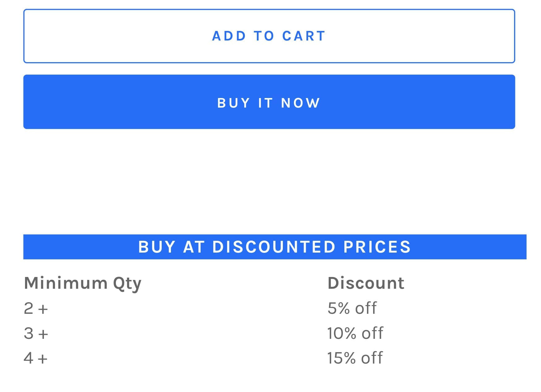Click the word PRICES in the blue banner

(377, 247)
